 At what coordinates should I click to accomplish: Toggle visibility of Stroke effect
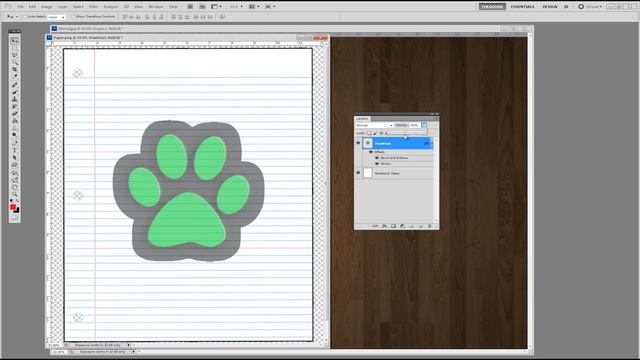377,164
